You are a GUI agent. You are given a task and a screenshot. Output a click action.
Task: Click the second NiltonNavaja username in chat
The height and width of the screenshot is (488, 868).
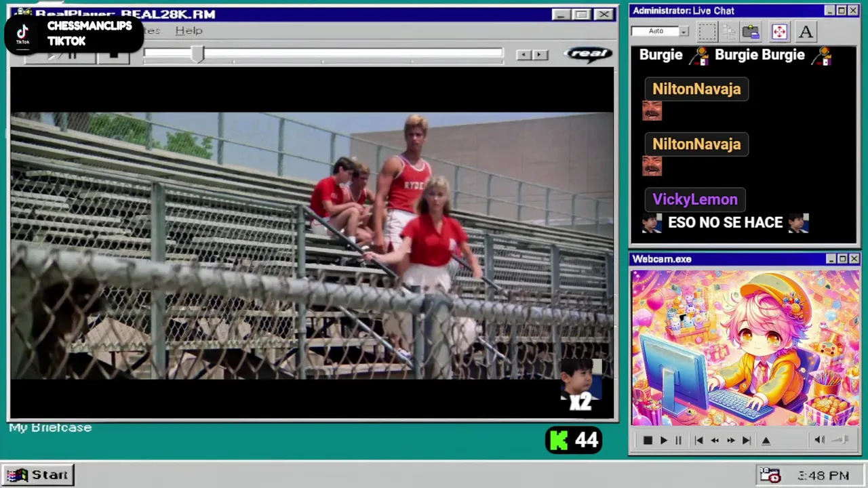point(696,144)
